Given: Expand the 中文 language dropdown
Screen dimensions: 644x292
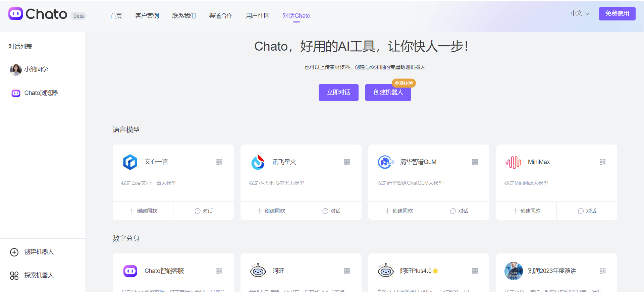Looking at the screenshot, I should 580,13.
